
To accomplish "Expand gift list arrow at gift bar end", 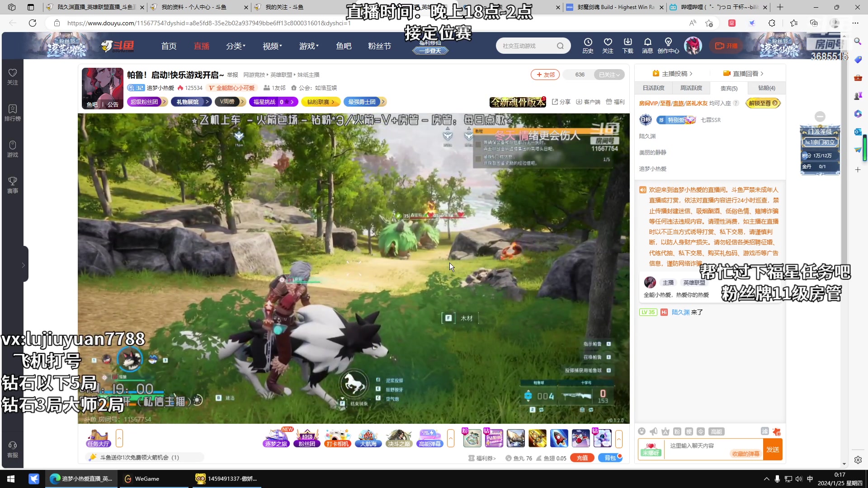I will [x=618, y=438].
